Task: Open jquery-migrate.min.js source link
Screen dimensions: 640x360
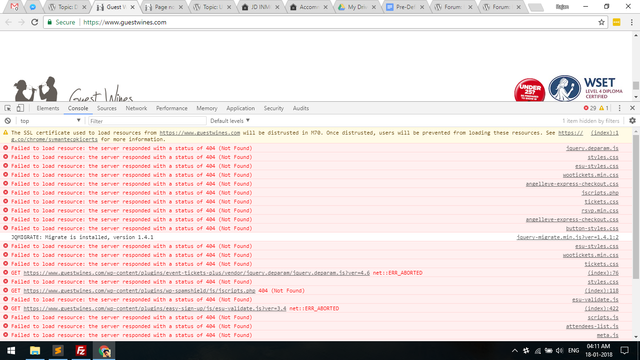Action: click(x=567, y=237)
